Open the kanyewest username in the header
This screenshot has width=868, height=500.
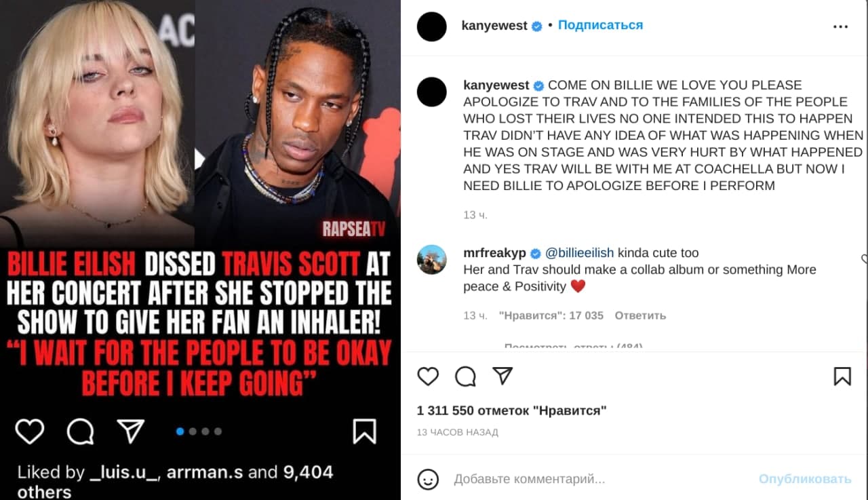point(494,26)
